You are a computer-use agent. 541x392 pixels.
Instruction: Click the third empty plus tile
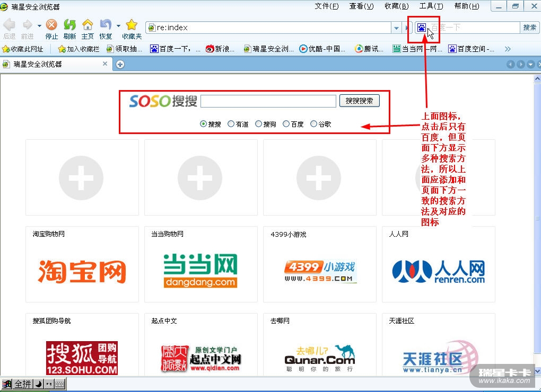point(319,178)
